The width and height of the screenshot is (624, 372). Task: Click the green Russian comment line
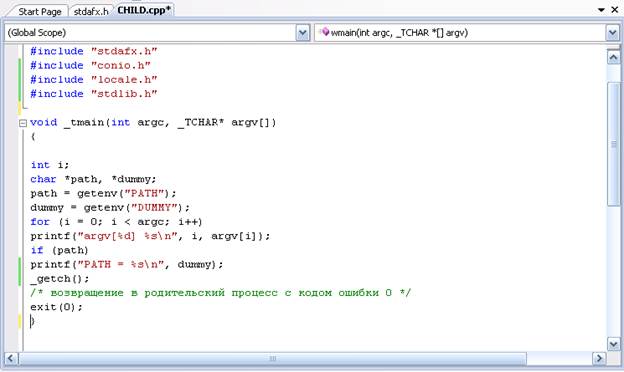[x=221, y=293]
